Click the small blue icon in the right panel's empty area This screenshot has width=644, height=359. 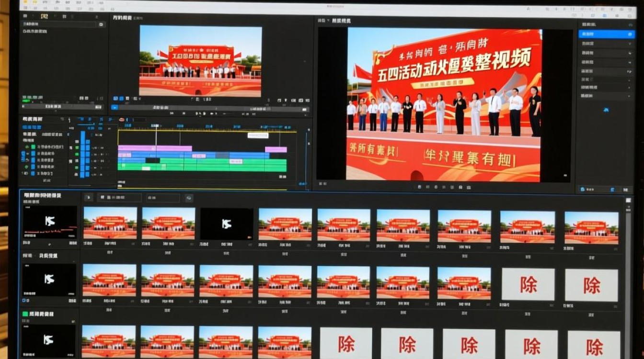606,110
